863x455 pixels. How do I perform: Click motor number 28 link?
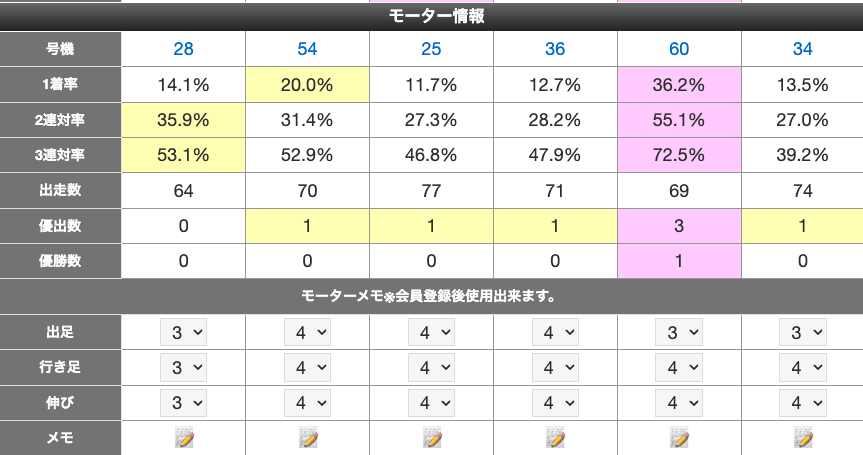tap(183, 49)
